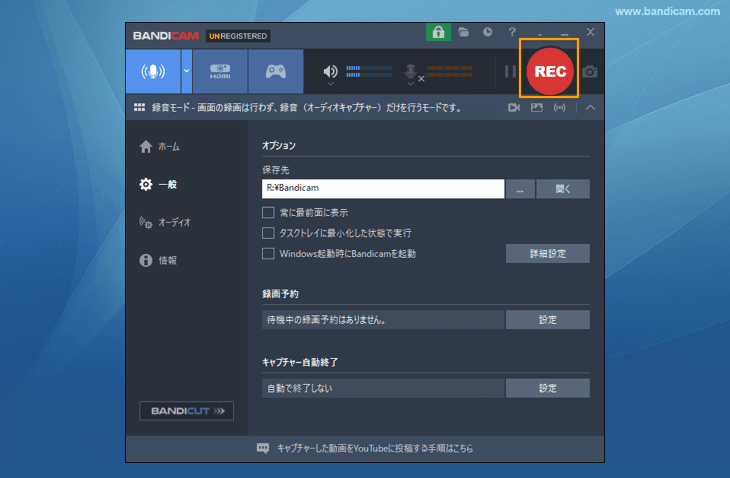This screenshot has width=730, height=478.
Task: Open the recording mode dropdown arrow
Action: point(187,71)
